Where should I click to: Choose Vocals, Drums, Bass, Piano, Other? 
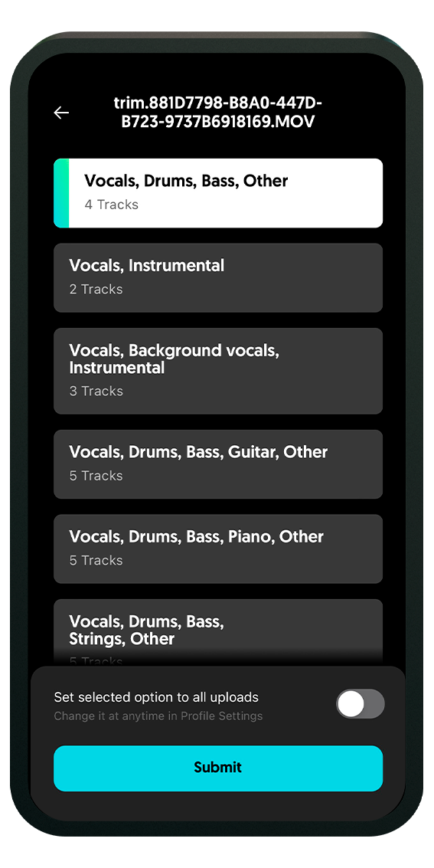(218, 549)
